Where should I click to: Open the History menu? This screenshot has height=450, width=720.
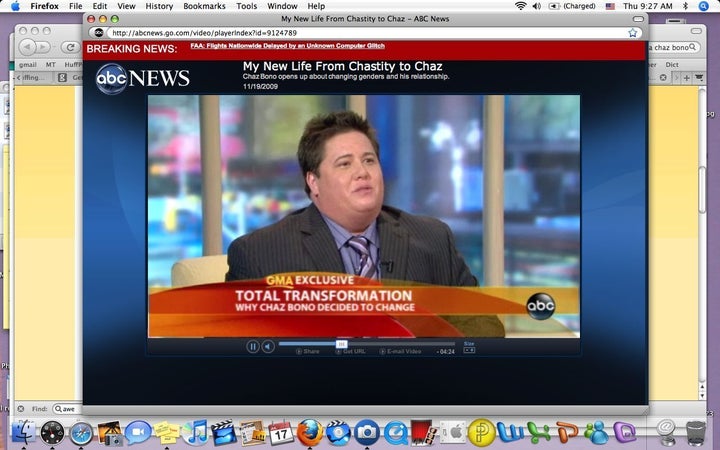[x=159, y=6]
